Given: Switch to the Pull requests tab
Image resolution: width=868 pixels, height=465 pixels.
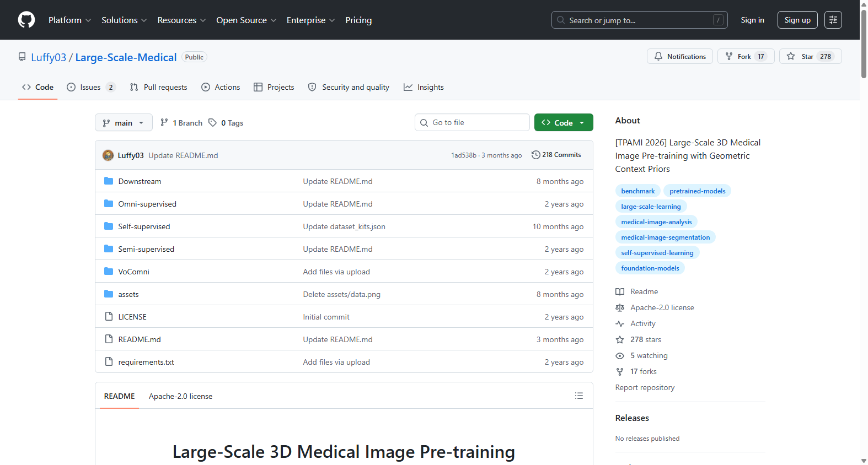Looking at the screenshot, I should [x=159, y=87].
